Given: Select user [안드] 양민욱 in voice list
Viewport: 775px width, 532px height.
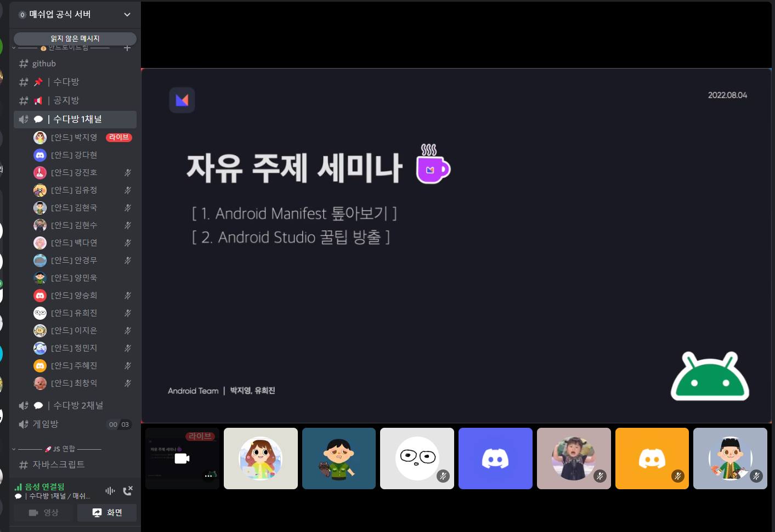Looking at the screenshot, I should 83,278.
